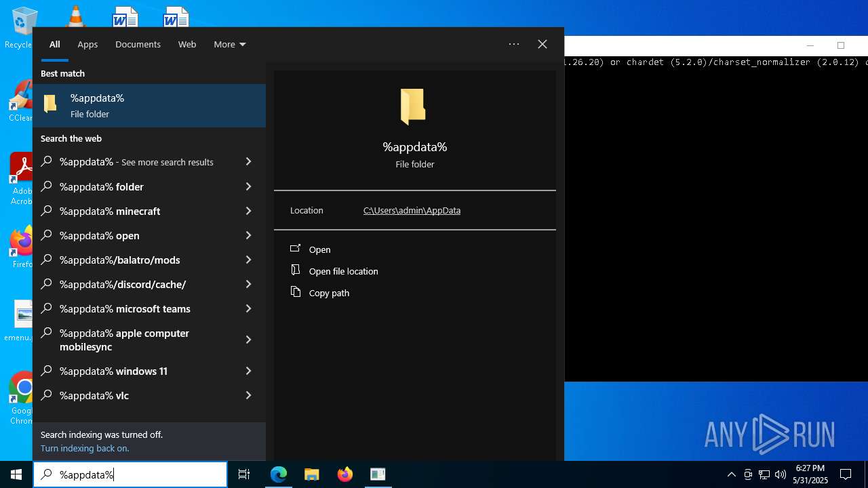The height and width of the screenshot is (488, 868).
Task: Expand the '%appdata%/balatro/mods' suggestion arrow
Action: click(248, 260)
